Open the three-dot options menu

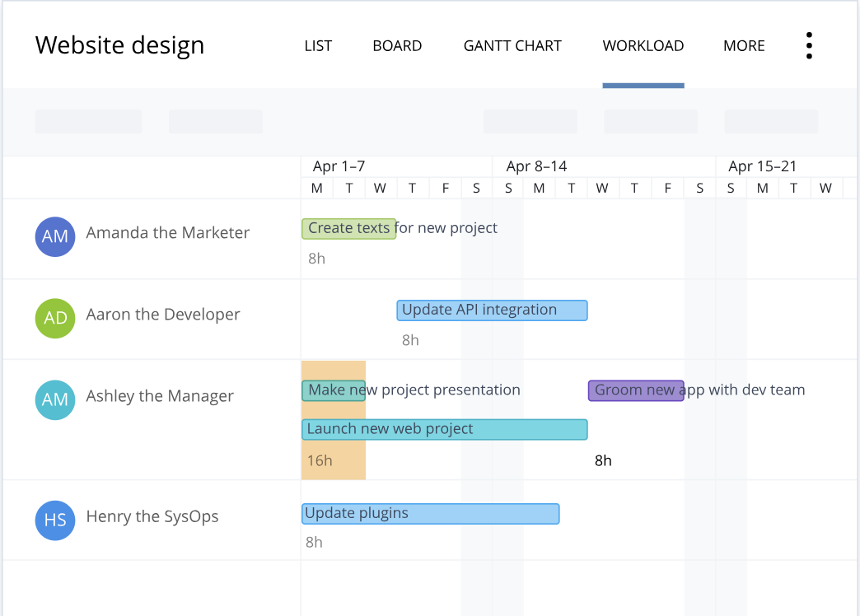pyautogui.click(x=809, y=46)
